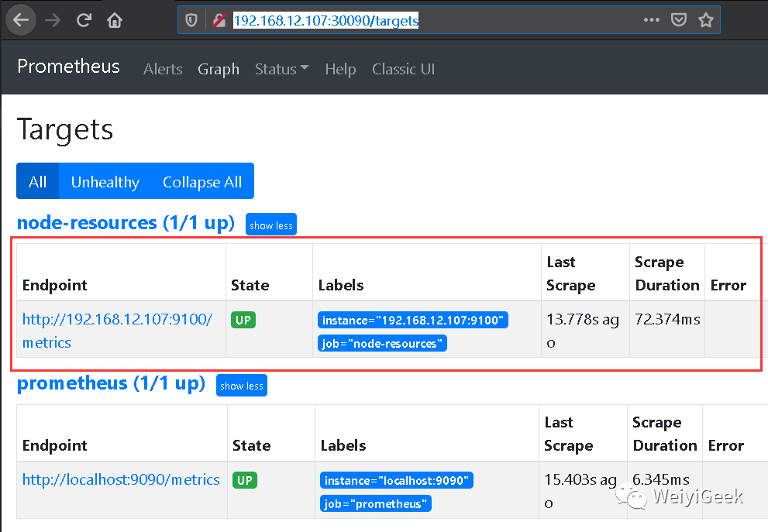The width and height of the screenshot is (768, 532).
Task: Click the 72.374ms scrape duration value
Action: coord(667,319)
